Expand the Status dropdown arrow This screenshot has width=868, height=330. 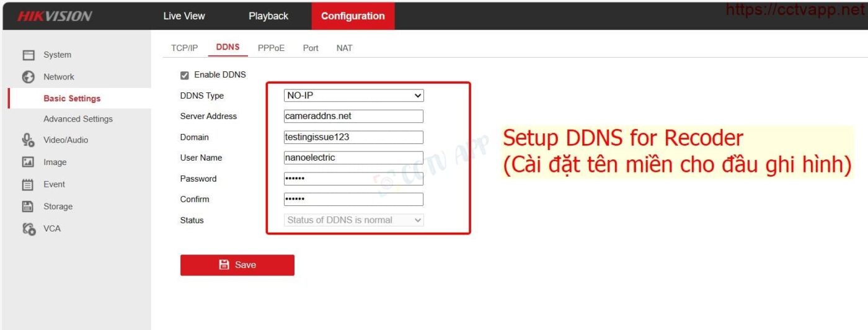[x=417, y=220]
